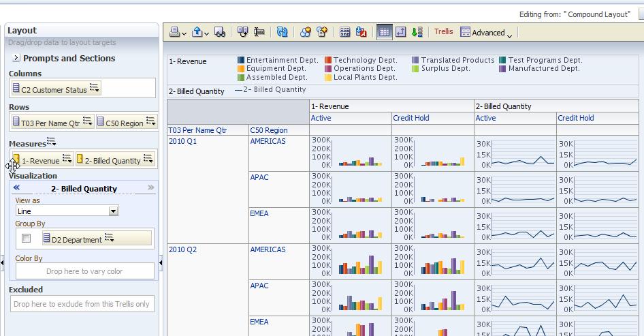This screenshot has width=644, height=336.
Task: Click the Advanced trellis grid icon
Action: (465, 31)
